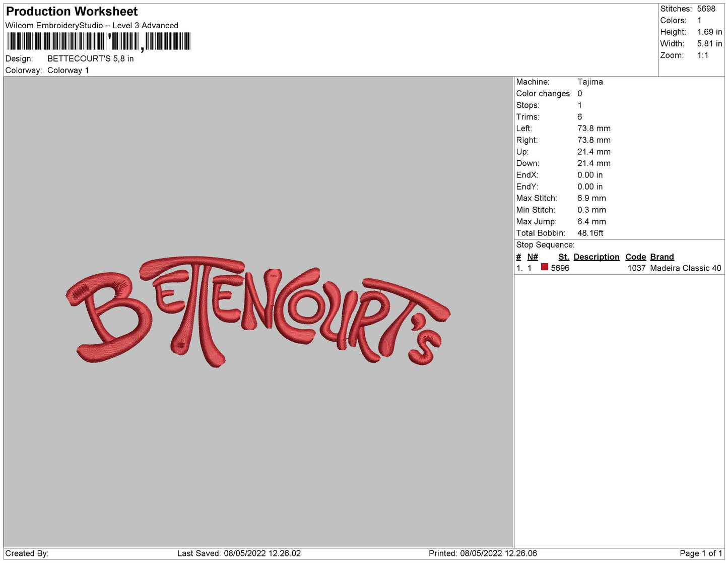Click the Description column header
This screenshot has height=563, width=728.
click(597, 257)
